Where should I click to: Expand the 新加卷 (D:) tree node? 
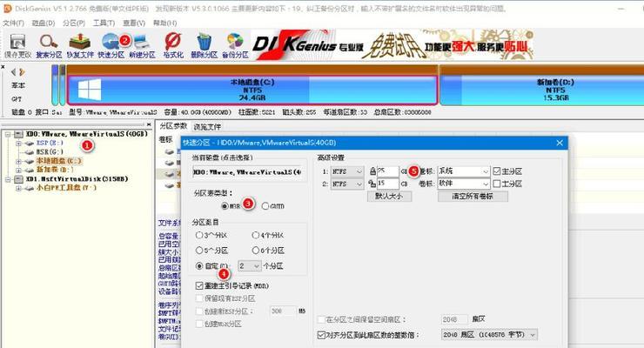tap(18, 170)
